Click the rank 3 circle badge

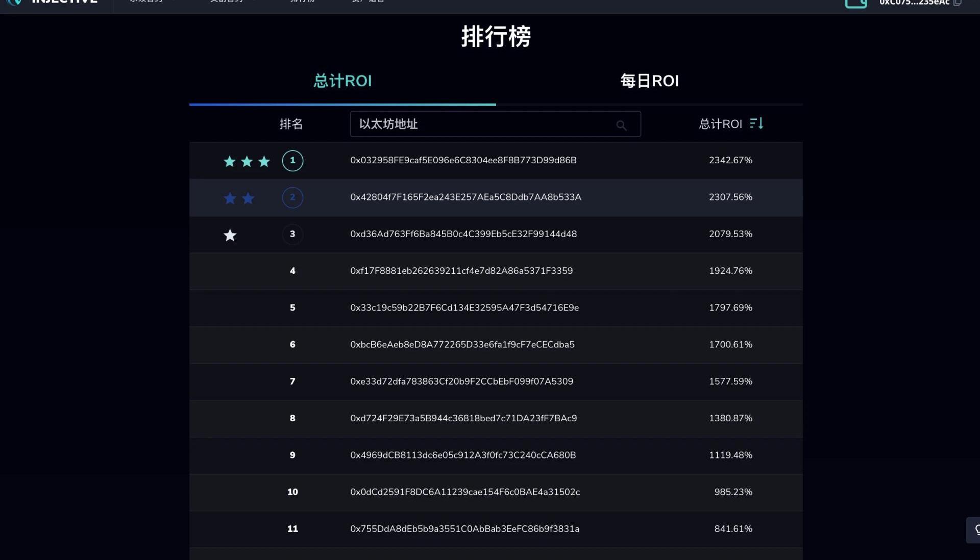[292, 234]
